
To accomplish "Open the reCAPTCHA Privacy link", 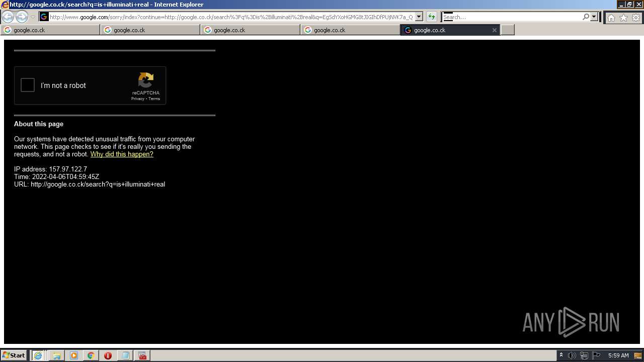I will pos(137,99).
